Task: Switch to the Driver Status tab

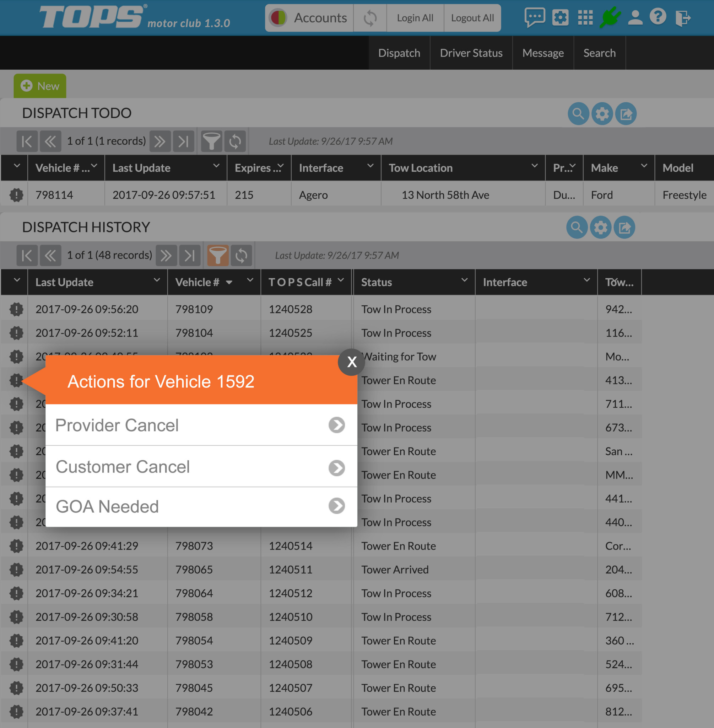Action: click(471, 53)
